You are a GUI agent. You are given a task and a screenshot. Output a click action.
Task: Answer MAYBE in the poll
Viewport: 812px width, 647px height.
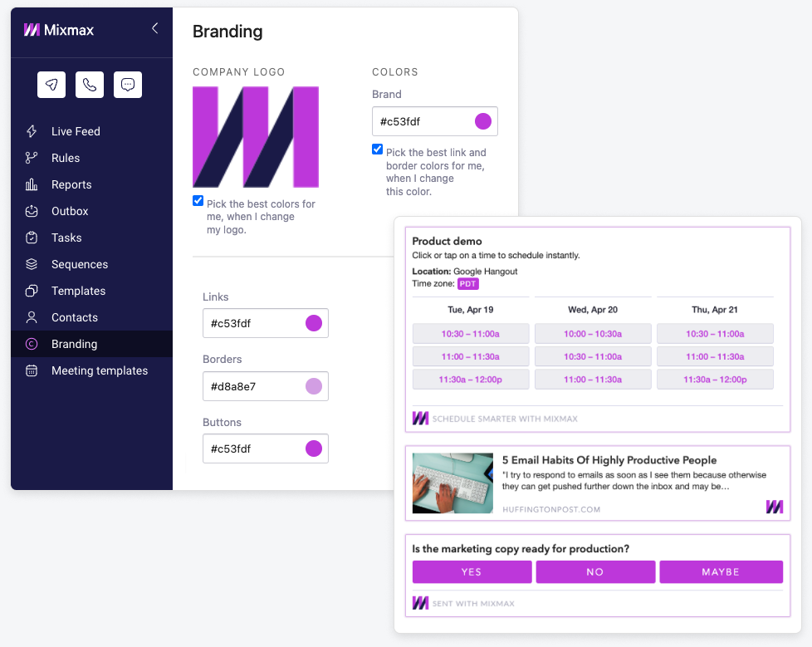pos(721,572)
